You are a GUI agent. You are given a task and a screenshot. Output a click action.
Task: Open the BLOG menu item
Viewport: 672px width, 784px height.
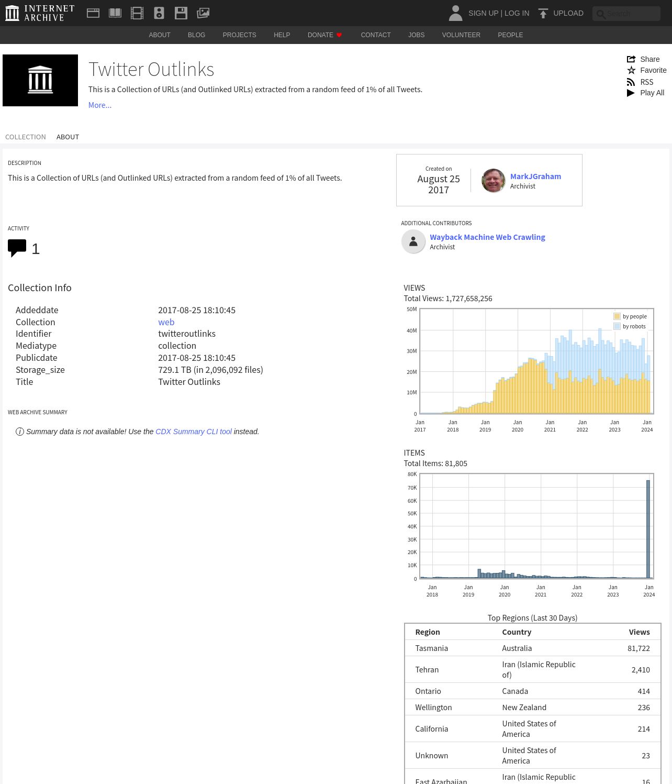pos(197,35)
